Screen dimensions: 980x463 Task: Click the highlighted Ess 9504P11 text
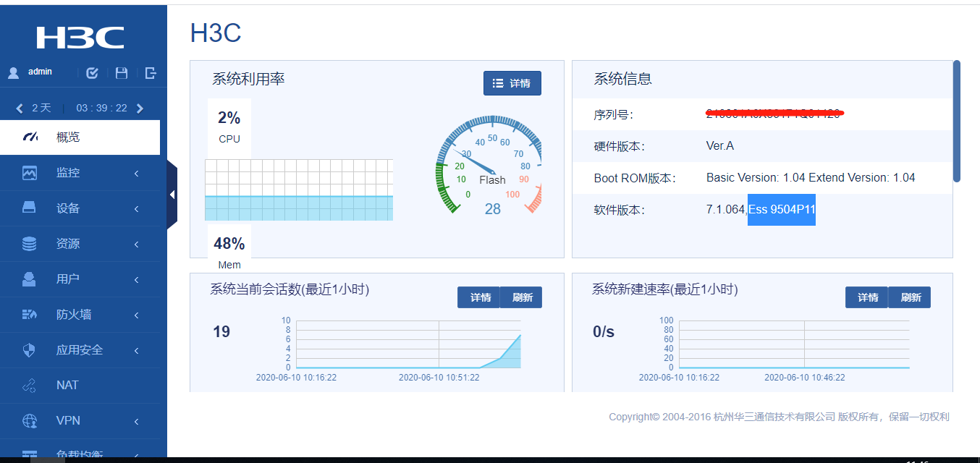click(782, 210)
